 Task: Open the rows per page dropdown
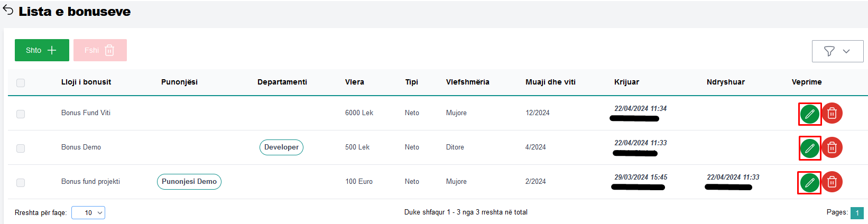(88, 212)
